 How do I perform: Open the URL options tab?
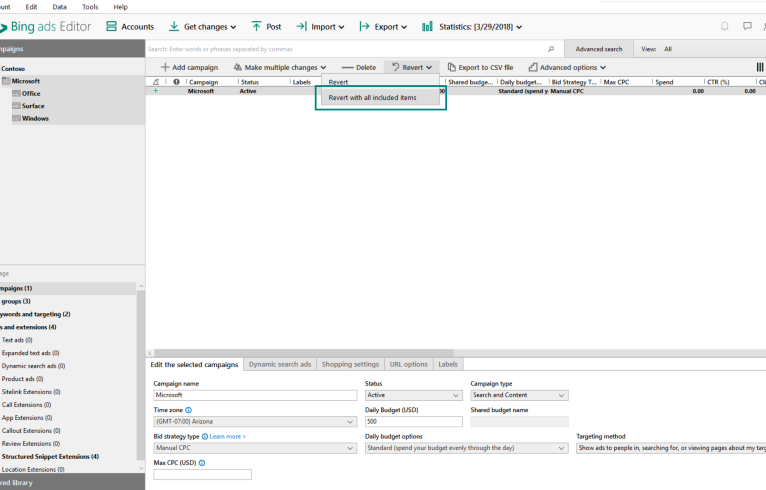[408, 364]
